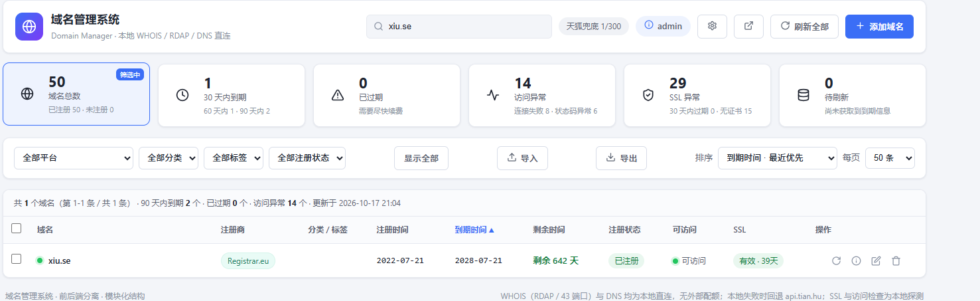Show xiu.se details via info icon
Viewport: 980px width, 301px height.
point(856,260)
